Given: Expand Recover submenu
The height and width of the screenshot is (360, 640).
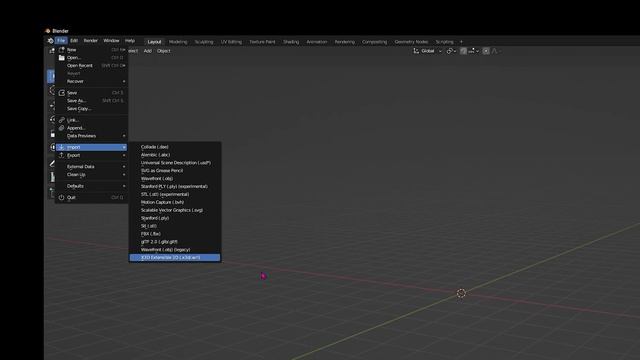Looking at the screenshot, I should pos(91,81).
